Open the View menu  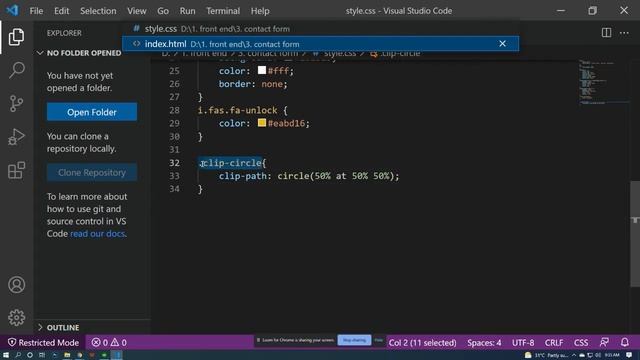(x=136, y=11)
